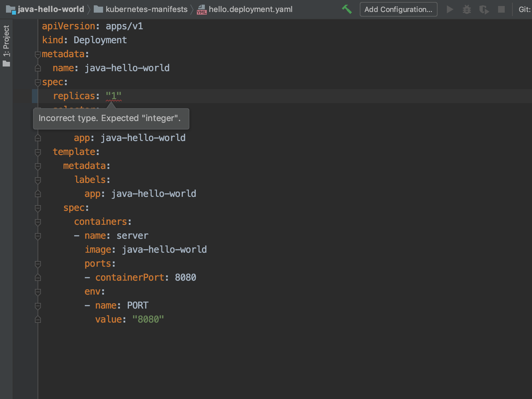The image size is (532, 399).
Task: Select the Debug icon in the toolbar
Action: coord(467,9)
